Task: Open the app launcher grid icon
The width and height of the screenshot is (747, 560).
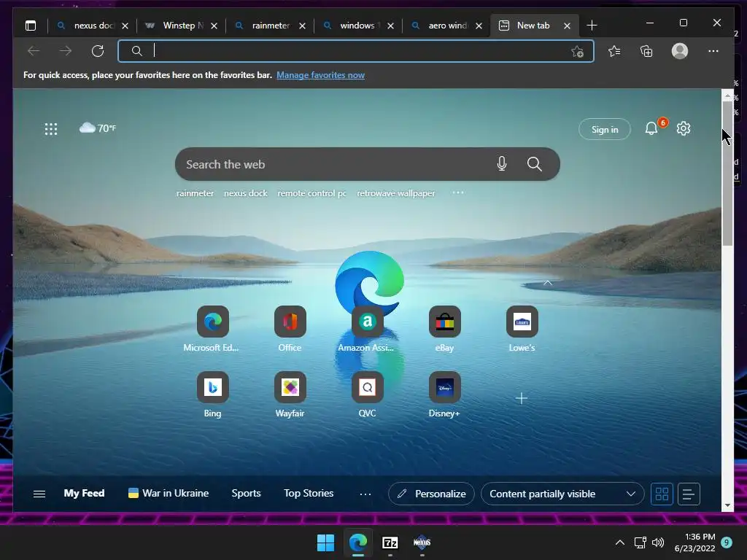Action: [x=51, y=129]
